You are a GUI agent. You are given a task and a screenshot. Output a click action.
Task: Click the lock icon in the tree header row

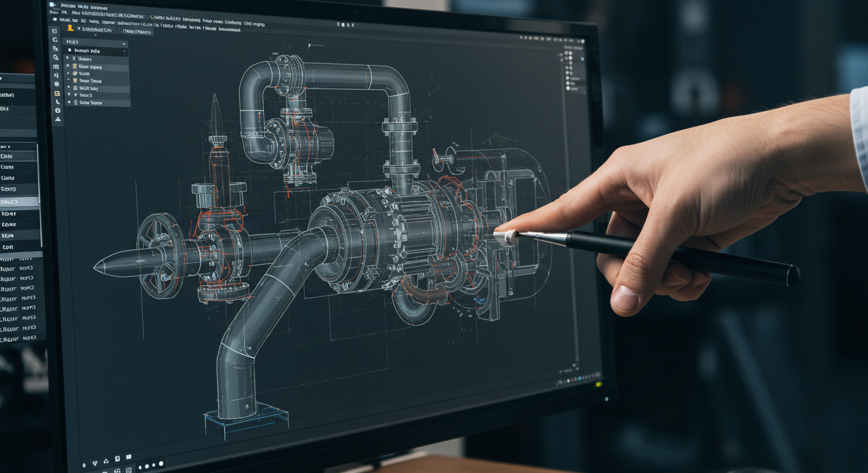[70, 51]
